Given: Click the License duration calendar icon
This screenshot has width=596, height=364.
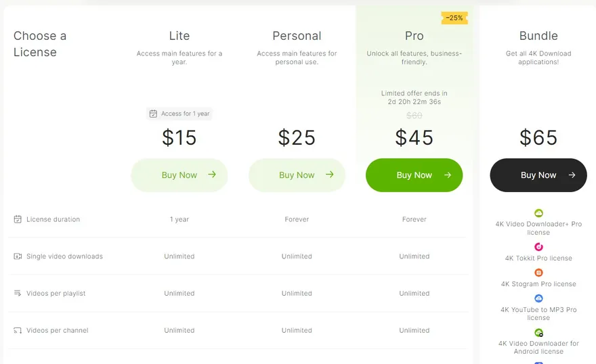Looking at the screenshot, I should [x=18, y=219].
